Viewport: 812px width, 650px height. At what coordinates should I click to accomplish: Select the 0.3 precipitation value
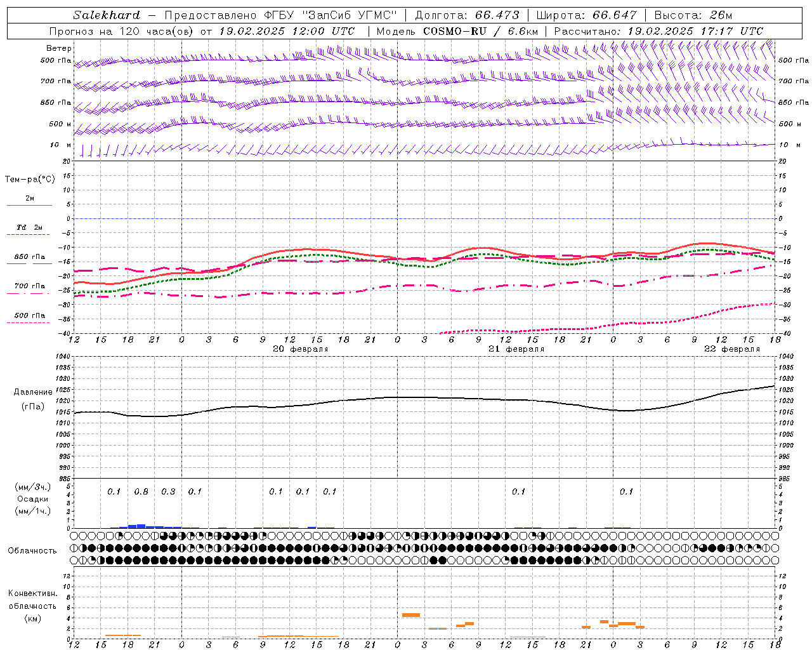[168, 491]
